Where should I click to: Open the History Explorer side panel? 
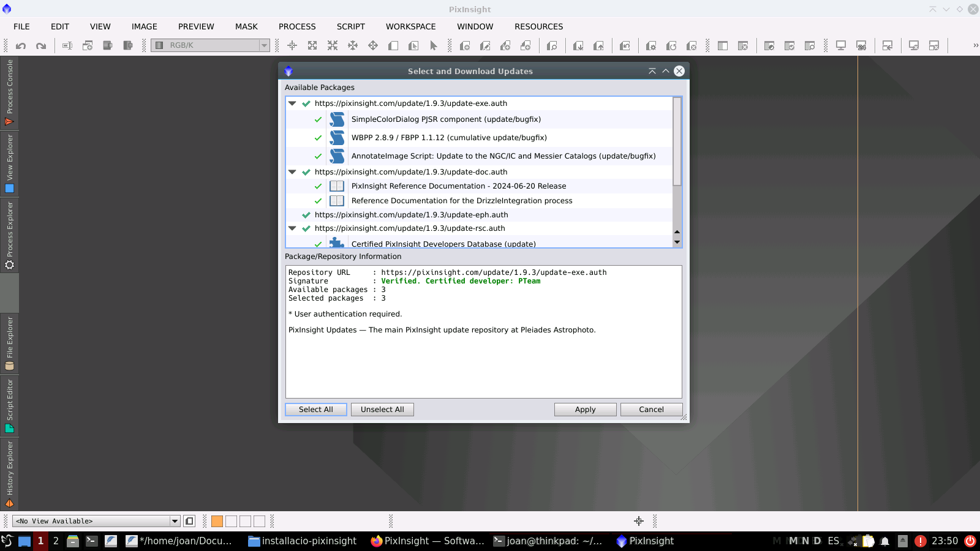[9, 474]
